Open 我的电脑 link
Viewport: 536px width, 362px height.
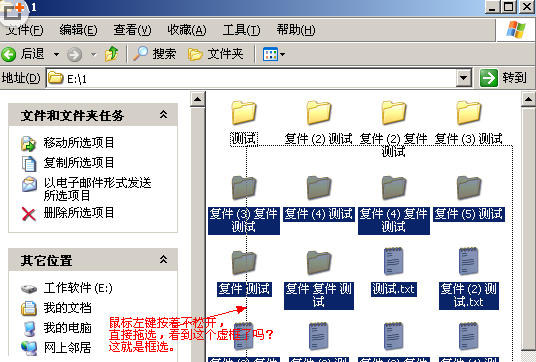coord(67,328)
